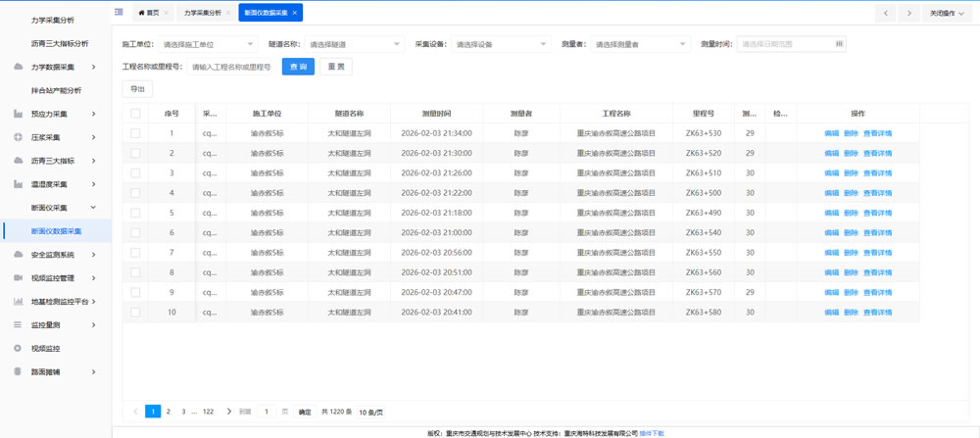This screenshot has height=438, width=980.
Task: Click the database icon beside 路面摊铺
Action: [18, 372]
